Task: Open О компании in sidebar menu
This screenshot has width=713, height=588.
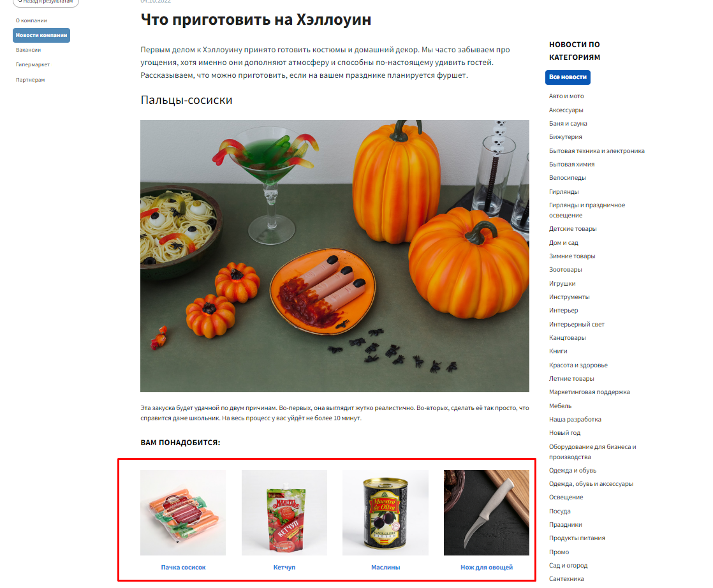Action: click(31, 20)
